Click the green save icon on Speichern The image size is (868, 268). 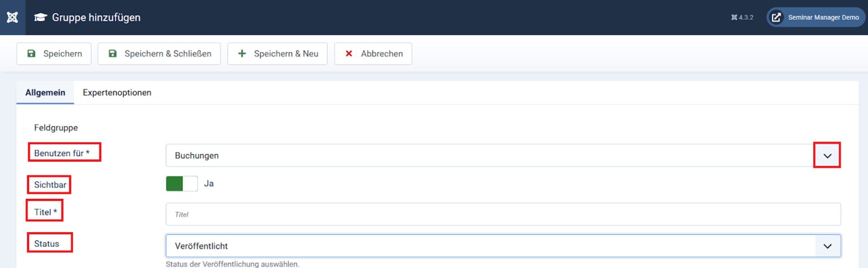31,54
